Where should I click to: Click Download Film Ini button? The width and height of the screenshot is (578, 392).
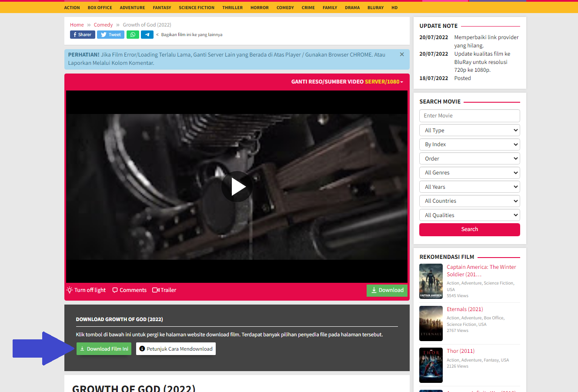tap(104, 349)
